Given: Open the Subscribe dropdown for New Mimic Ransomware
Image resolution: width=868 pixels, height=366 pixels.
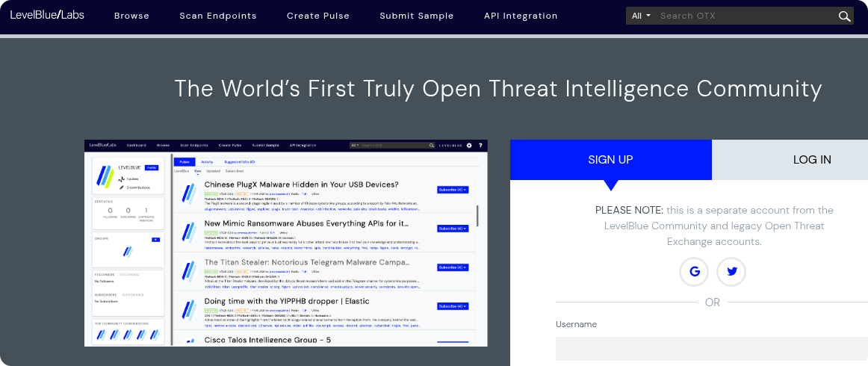Looking at the screenshot, I should [452, 229].
